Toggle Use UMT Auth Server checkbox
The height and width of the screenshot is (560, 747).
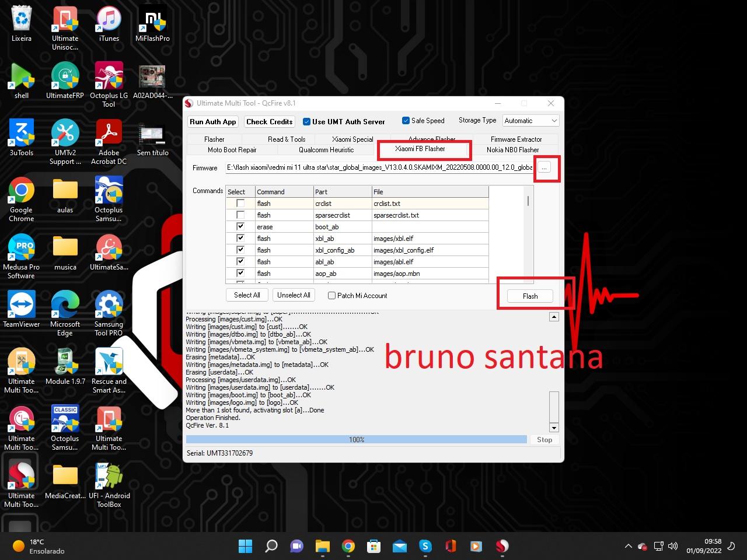pos(306,122)
